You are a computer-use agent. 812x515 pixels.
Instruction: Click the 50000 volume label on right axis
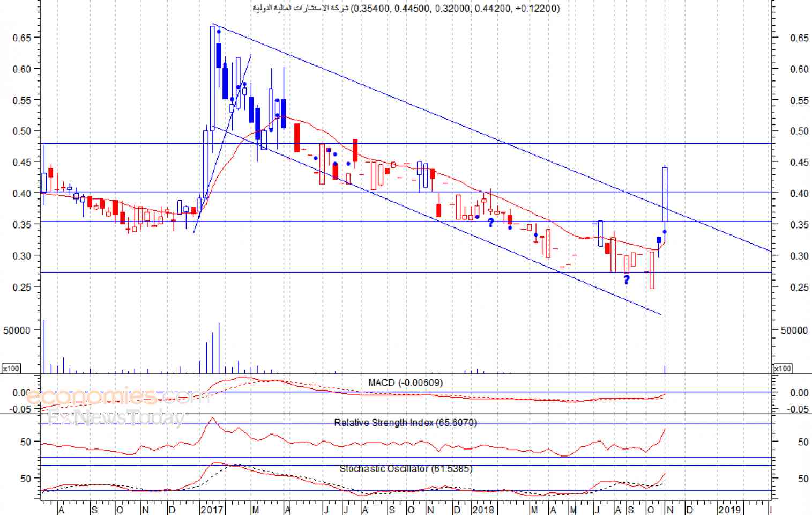794,330
